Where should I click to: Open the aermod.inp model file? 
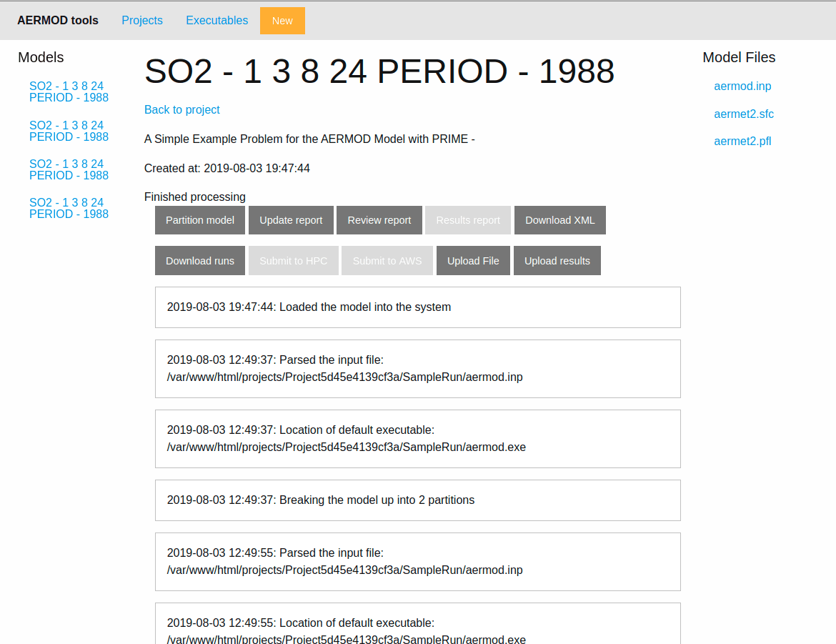742,86
